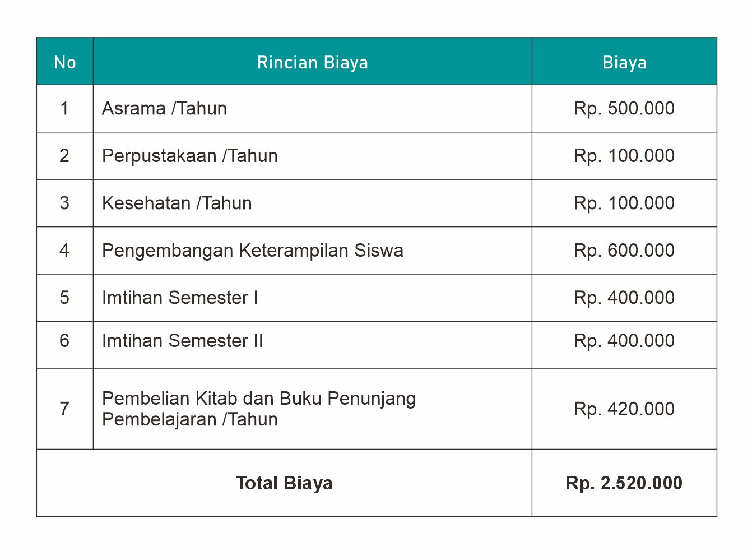The image size is (752, 560).
Task: Click "Pembelian Kitab dan Buku Penunjang" text
Action: point(258,399)
